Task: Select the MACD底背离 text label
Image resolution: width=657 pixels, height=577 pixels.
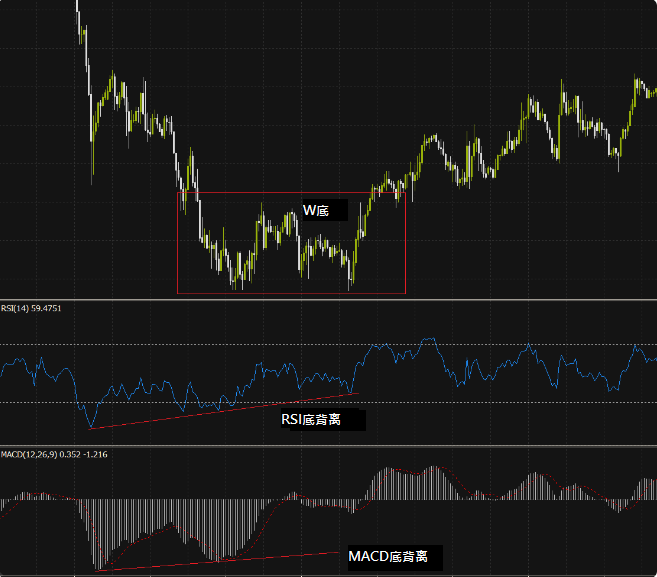Action: pyautogui.click(x=388, y=556)
